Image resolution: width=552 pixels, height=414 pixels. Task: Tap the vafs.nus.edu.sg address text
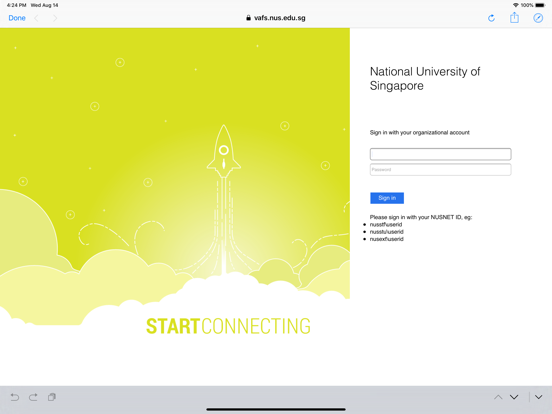(280, 18)
